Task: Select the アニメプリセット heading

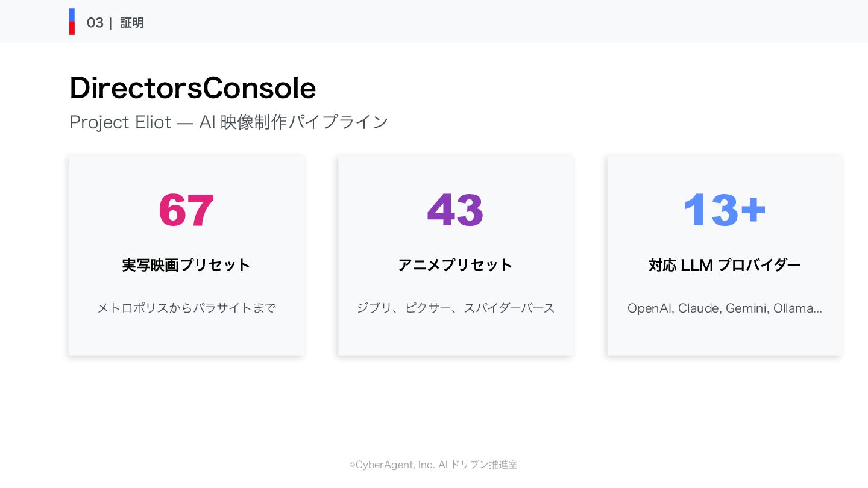Action: click(455, 265)
